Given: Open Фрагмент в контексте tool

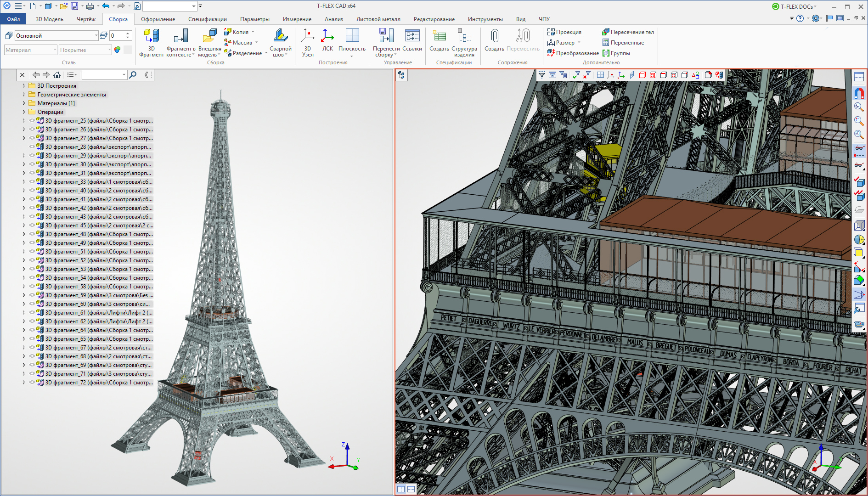Looking at the screenshot, I should [x=180, y=42].
